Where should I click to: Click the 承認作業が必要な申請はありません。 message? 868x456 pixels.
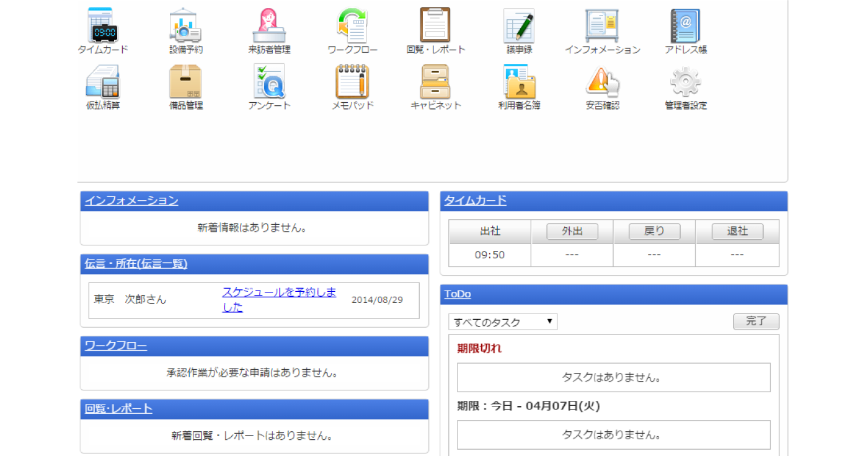coord(253,373)
